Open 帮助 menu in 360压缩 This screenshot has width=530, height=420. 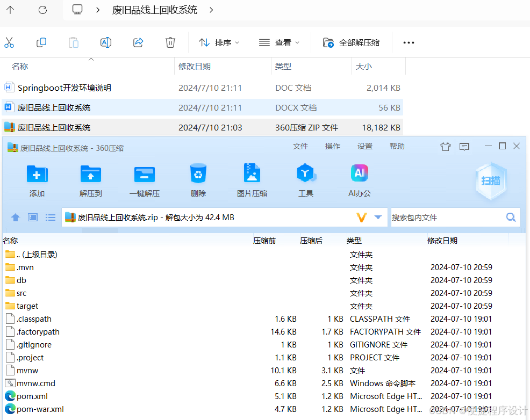[x=397, y=146]
